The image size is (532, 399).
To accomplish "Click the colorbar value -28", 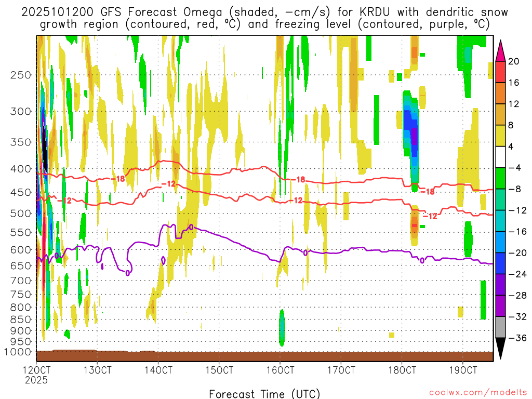I will pos(517,295).
